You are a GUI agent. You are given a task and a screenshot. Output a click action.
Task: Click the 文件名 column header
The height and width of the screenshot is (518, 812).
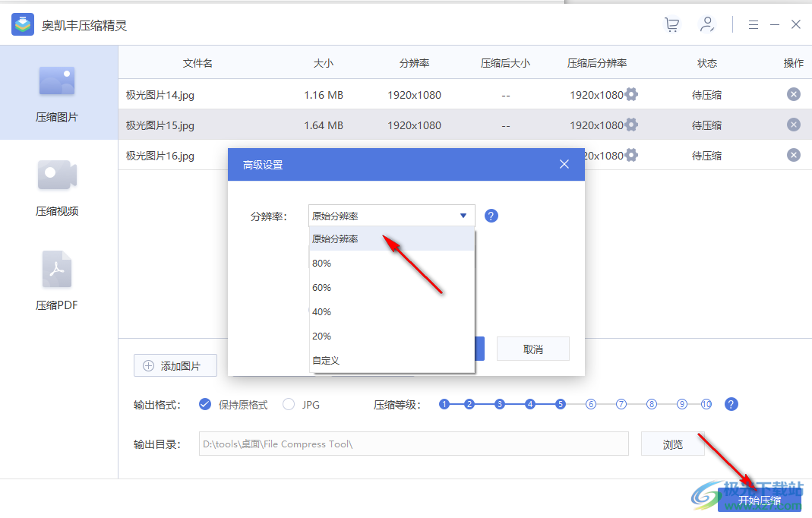click(x=197, y=63)
